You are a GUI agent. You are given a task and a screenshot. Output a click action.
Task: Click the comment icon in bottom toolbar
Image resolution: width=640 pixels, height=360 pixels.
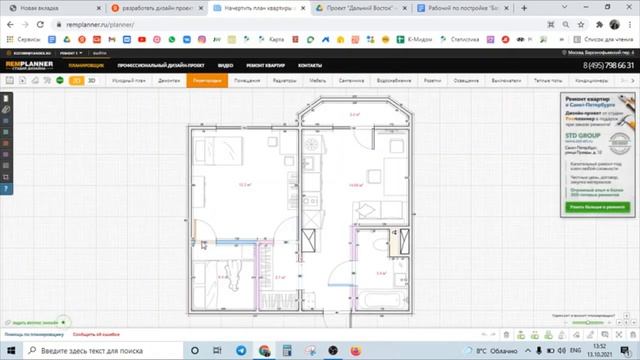pos(605,335)
